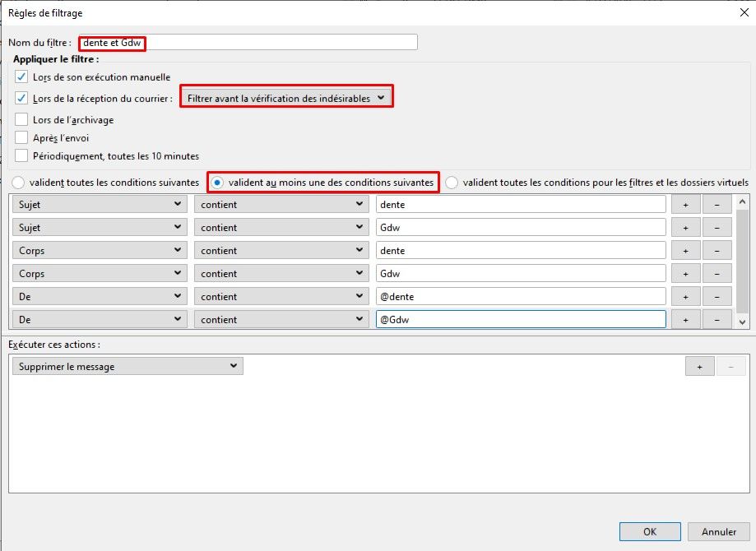The image size is (756, 551).
Task: Dismiss the dialog with the Annuler button
Action: (719, 530)
